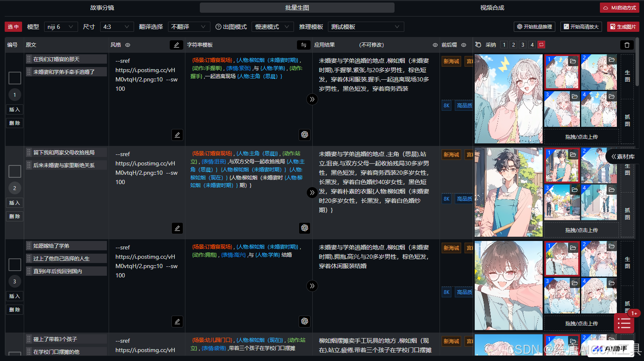Click 拖拽/点击上传 upload area in row 2

581,230
